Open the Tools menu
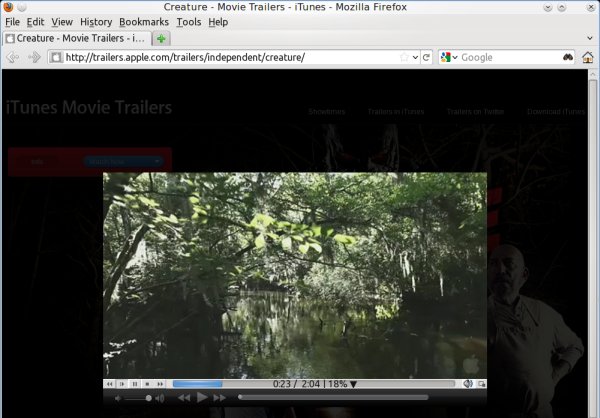This screenshot has height=418, width=600. point(189,22)
